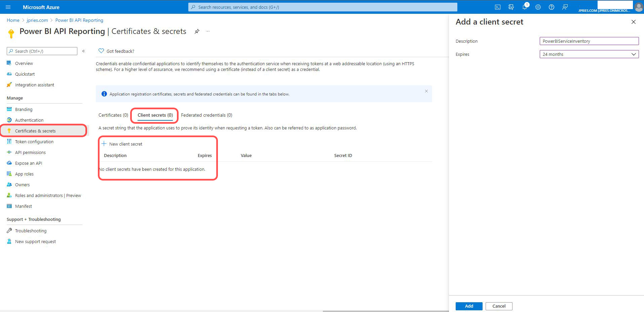The width and height of the screenshot is (644, 312).
Task: Switch to Federated credentials (0) tab
Action: point(206,115)
